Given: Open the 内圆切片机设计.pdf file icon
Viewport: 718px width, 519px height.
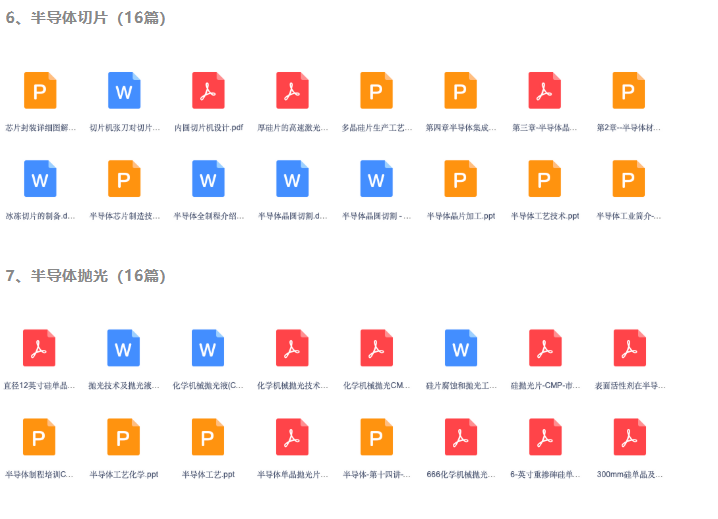Looking at the screenshot, I should tap(208, 91).
